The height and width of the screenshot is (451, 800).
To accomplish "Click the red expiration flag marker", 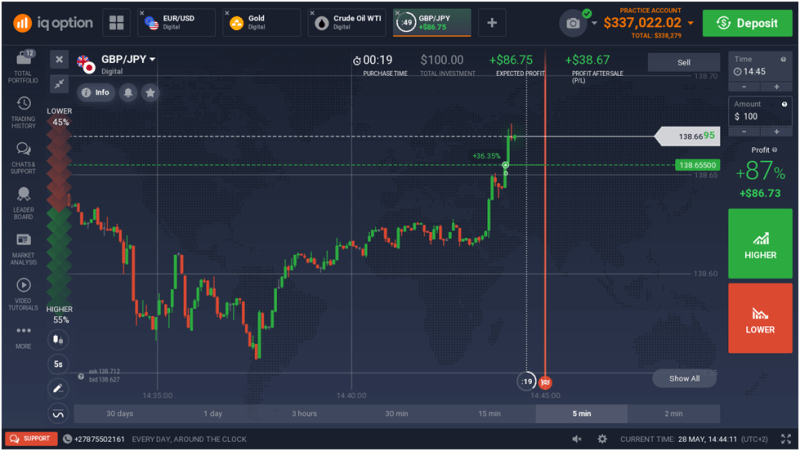I will pyautogui.click(x=545, y=382).
